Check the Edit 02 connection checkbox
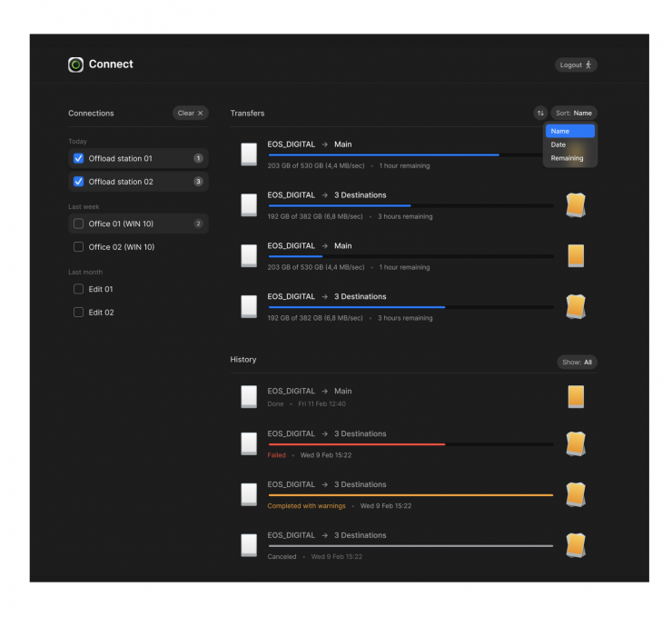 [x=79, y=313]
